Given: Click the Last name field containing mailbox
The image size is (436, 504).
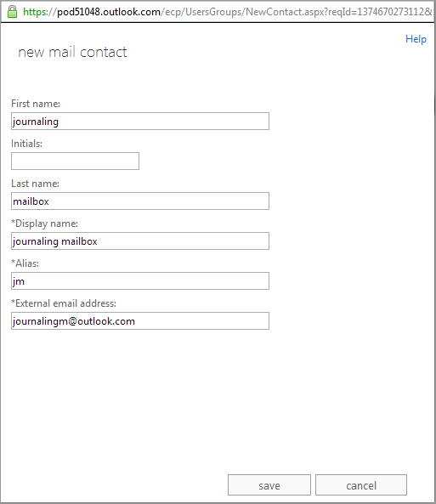Looking at the screenshot, I should (140, 201).
